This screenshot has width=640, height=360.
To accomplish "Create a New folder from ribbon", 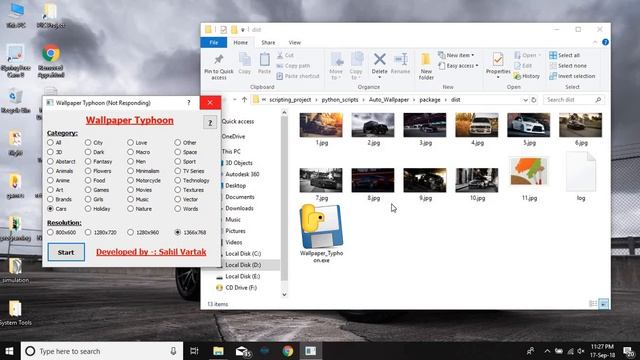I will coord(426,65).
